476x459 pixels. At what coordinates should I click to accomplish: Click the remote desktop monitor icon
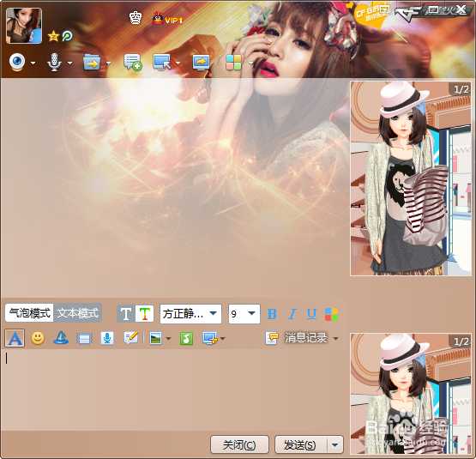coord(162,62)
